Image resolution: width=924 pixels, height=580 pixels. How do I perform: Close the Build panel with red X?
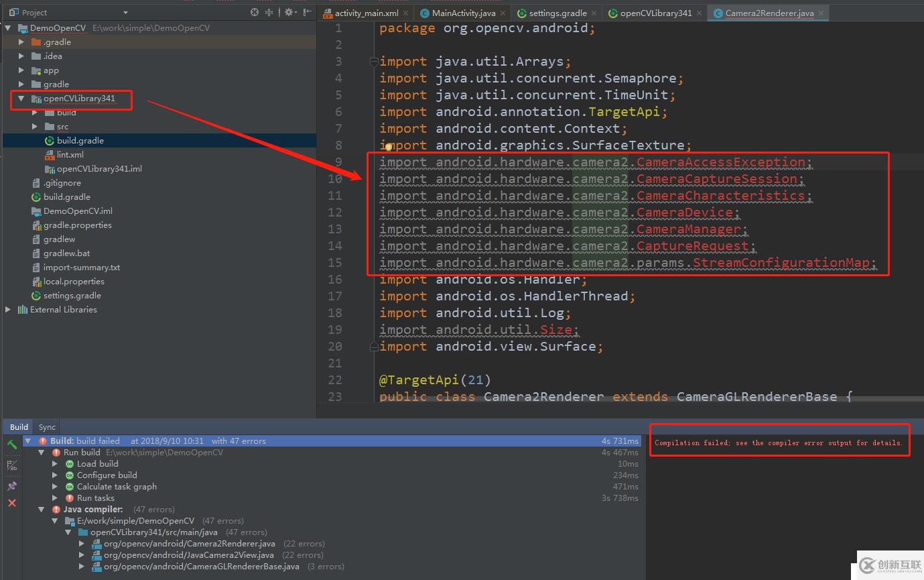point(12,503)
